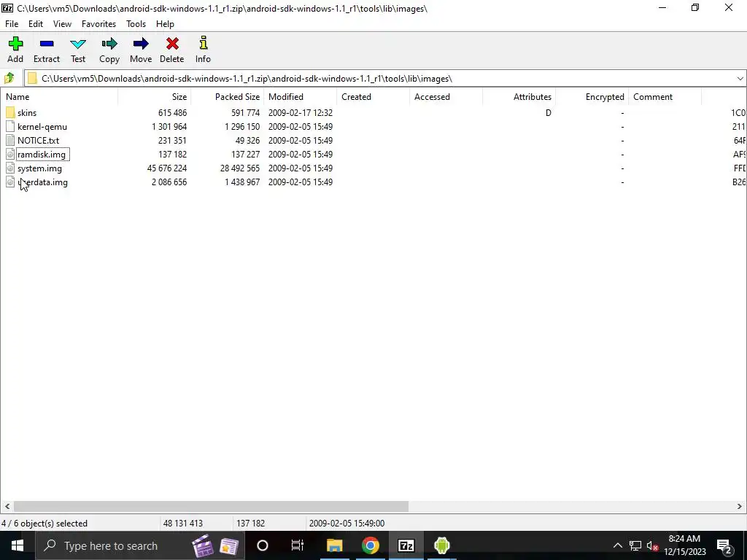Open the Tools menu
747x560 pixels.
click(136, 24)
